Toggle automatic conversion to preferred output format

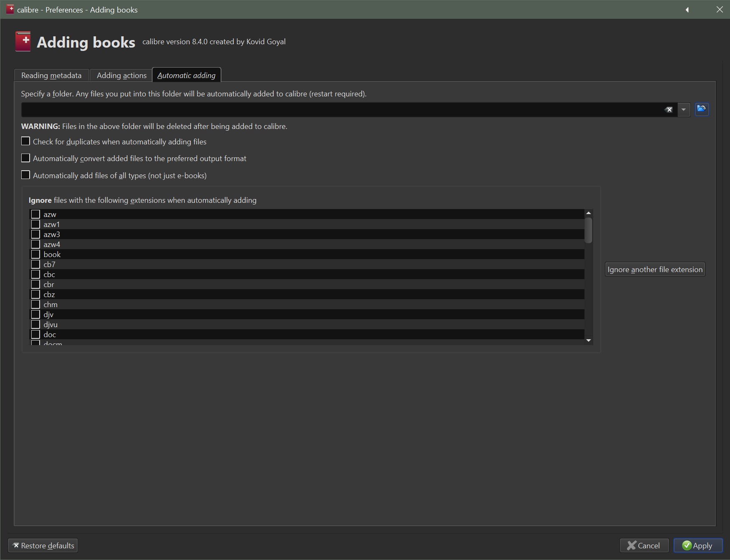(26, 158)
